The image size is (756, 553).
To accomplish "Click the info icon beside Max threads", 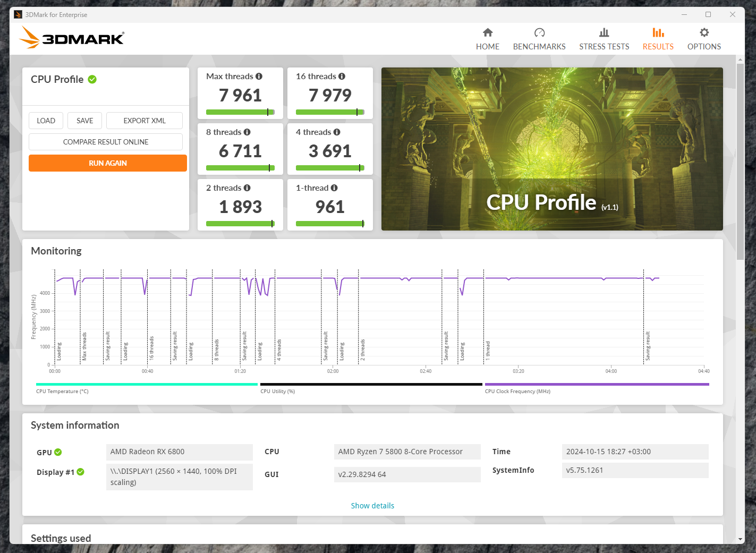I will point(259,76).
